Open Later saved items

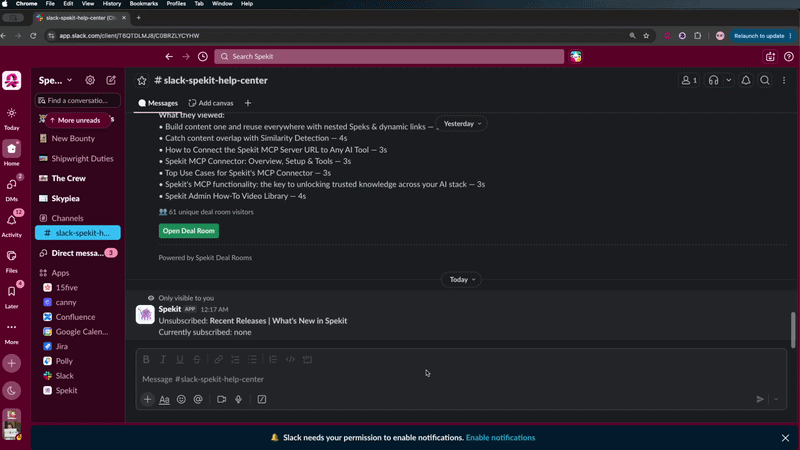[x=11, y=296]
